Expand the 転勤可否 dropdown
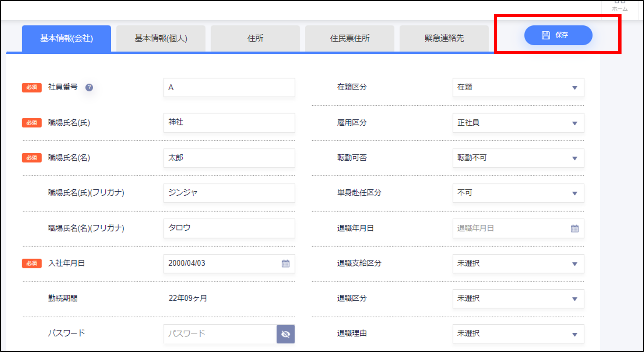 click(518, 158)
